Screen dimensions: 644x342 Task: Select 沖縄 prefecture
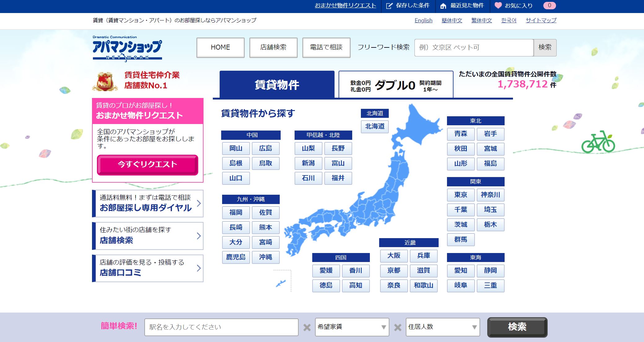(265, 257)
